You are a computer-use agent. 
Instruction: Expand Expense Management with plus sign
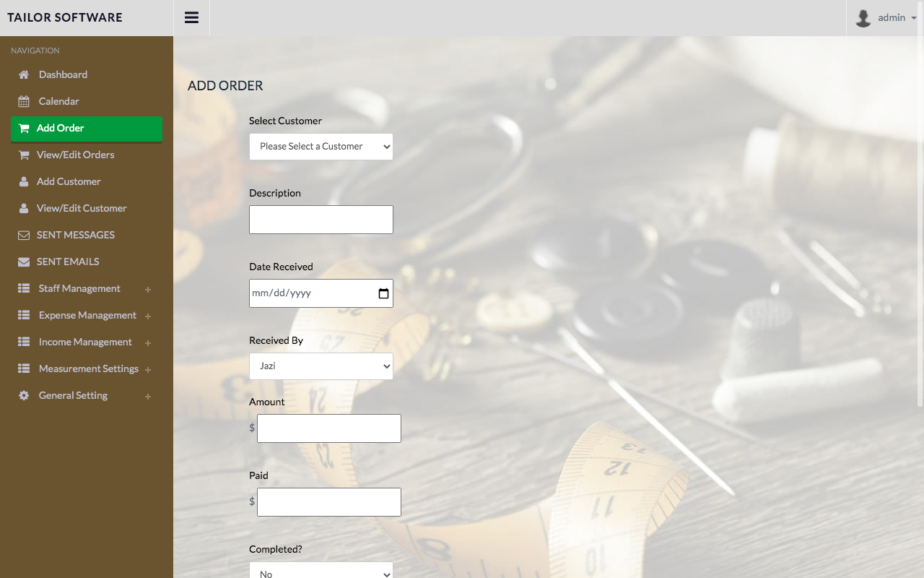[148, 316]
